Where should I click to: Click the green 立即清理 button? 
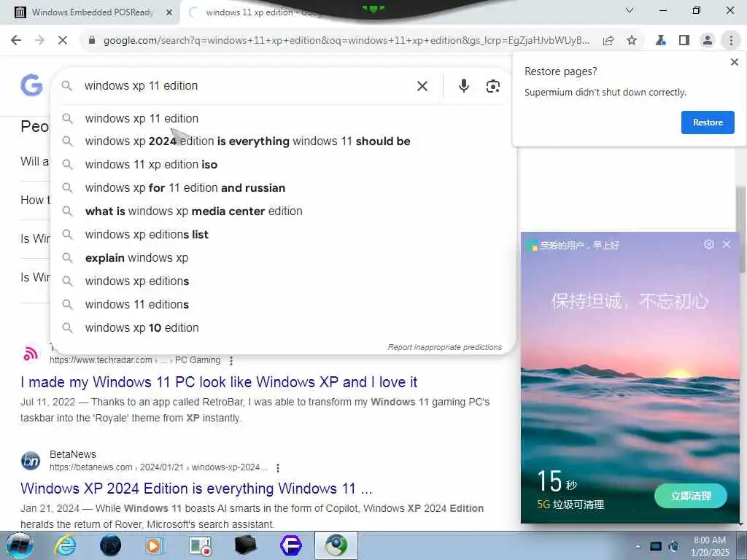pos(691,496)
